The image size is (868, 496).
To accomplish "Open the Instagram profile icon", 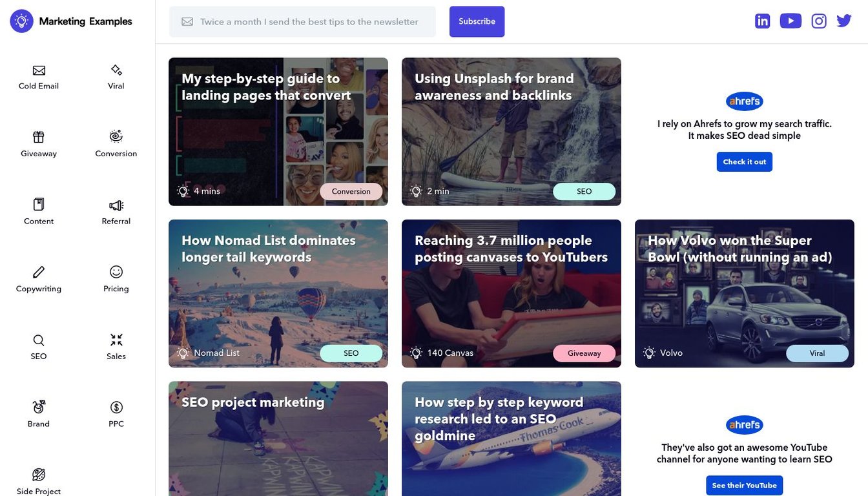I will pos(819,21).
